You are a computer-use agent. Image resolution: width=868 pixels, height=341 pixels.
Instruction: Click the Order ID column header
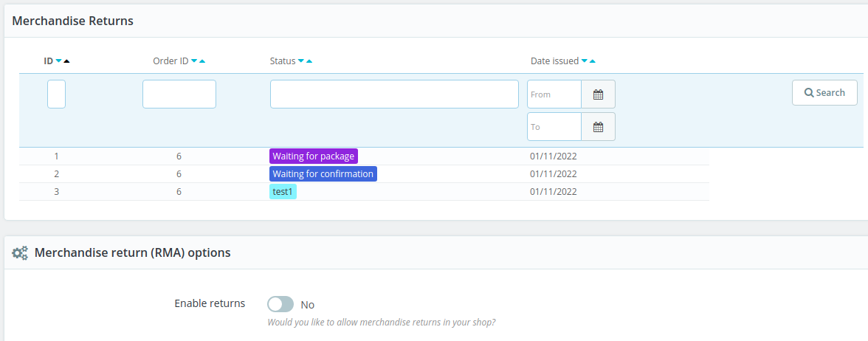(x=170, y=61)
